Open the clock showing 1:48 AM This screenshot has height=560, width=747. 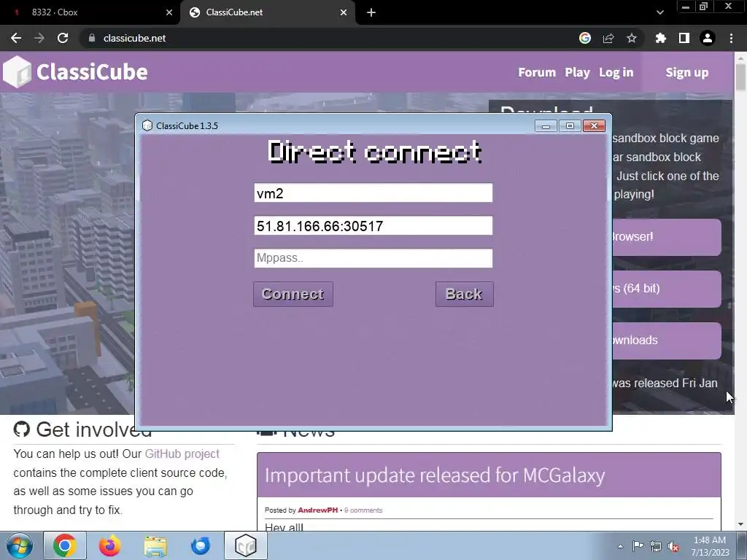click(710, 546)
